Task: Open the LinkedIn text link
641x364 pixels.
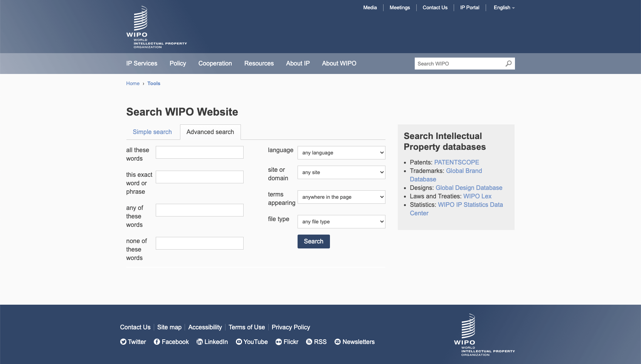Action: [216, 342]
